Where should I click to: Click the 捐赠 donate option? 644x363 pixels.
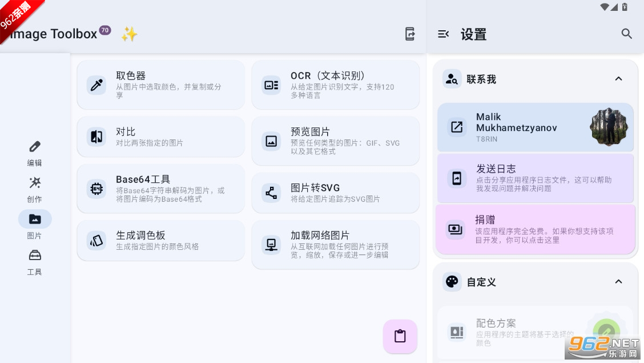pyautogui.click(x=535, y=229)
